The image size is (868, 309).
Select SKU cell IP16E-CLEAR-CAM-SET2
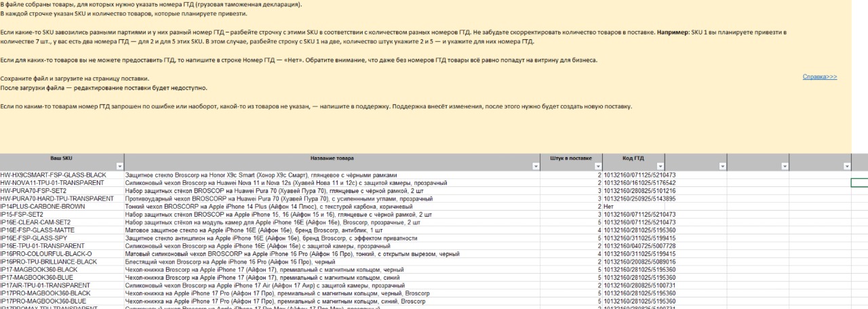[x=62, y=222]
